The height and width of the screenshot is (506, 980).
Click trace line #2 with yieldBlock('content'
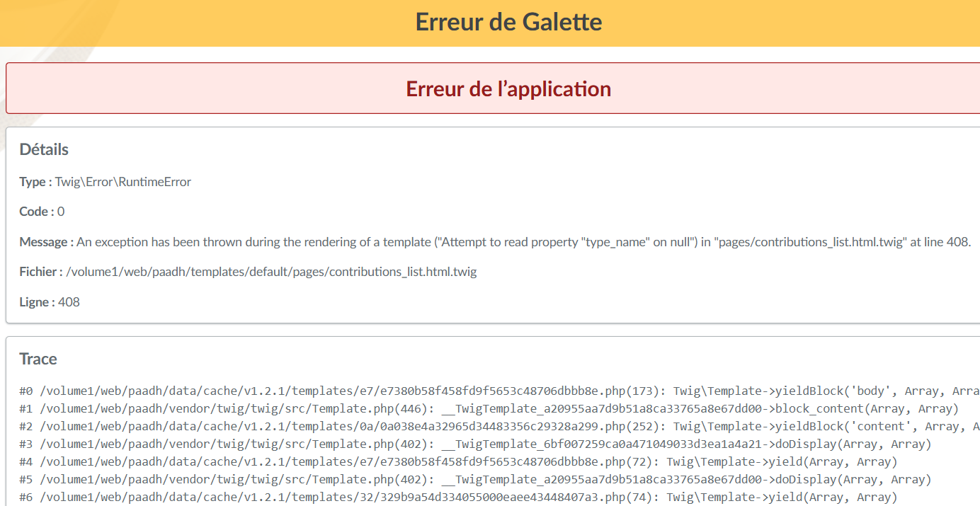tap(496, 427)
